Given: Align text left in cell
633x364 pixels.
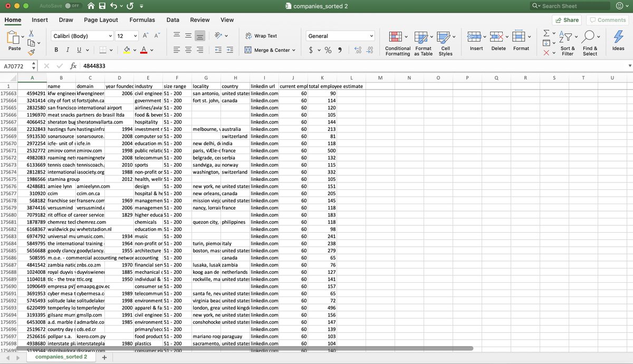Looking at the screenshot, I should click(x=177, y=50).
